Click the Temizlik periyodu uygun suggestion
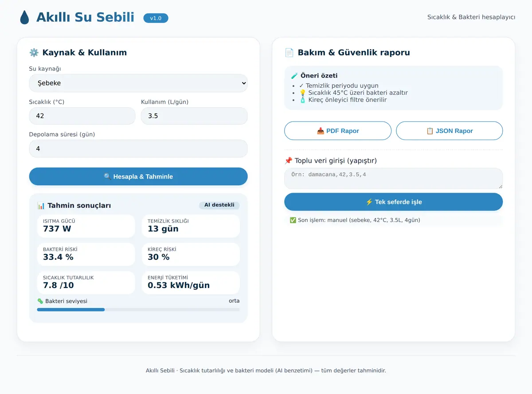The image size is (532, 394). (x=339, y=86)
